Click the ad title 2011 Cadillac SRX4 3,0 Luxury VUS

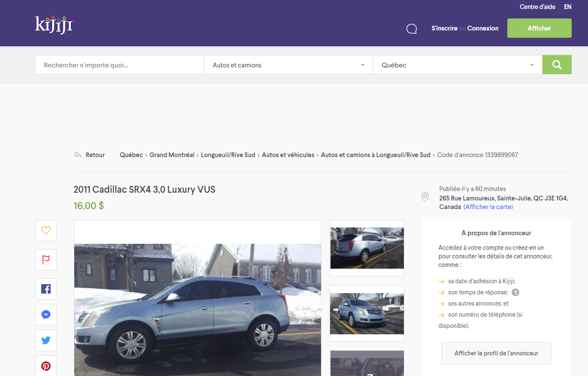point(145,189)
